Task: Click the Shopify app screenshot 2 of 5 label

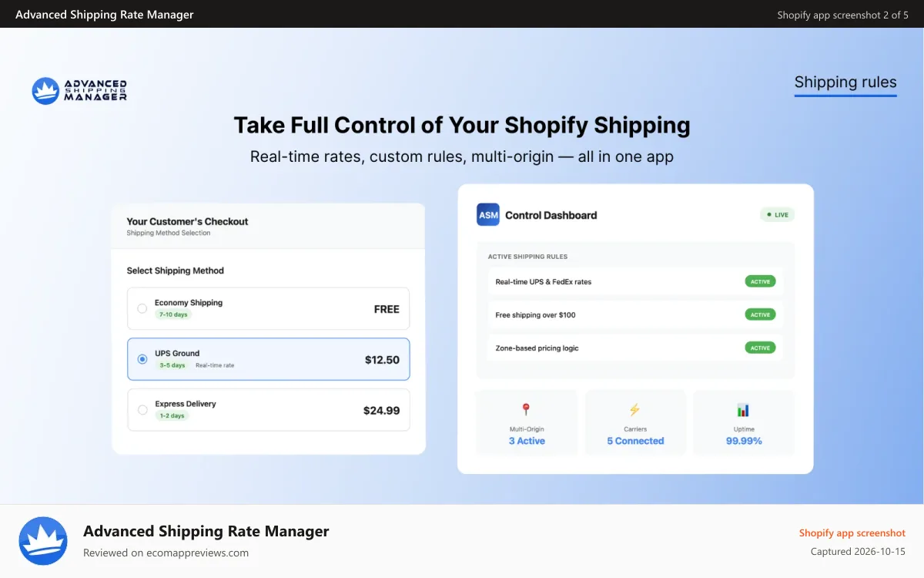Action: (842, 15)
